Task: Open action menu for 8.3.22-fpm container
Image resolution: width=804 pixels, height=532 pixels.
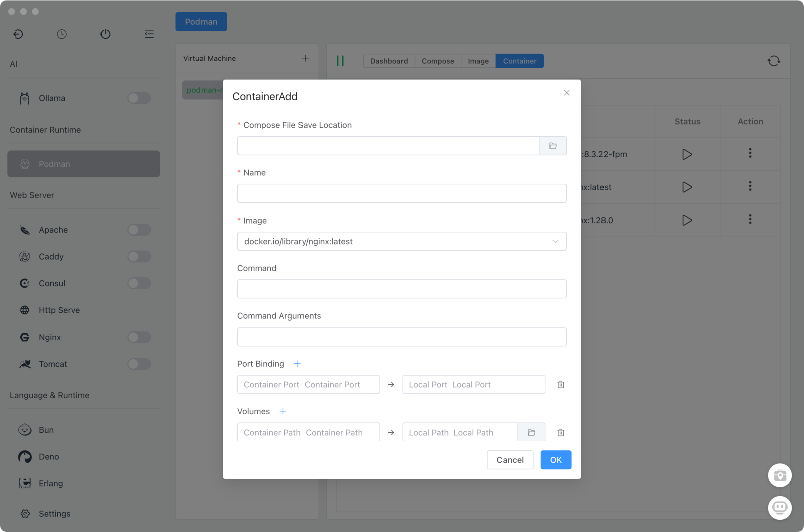Action: (x=750, y=153)
